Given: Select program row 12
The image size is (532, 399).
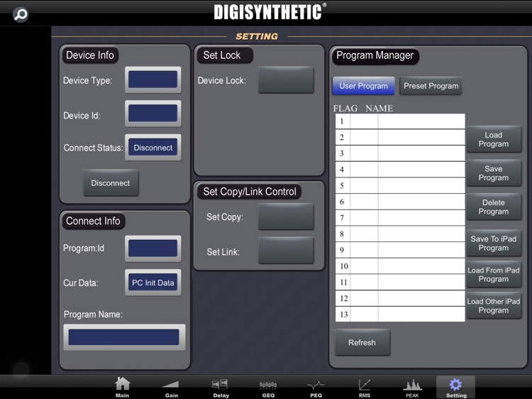Looking at the screenshot, I should coord(400,298).
